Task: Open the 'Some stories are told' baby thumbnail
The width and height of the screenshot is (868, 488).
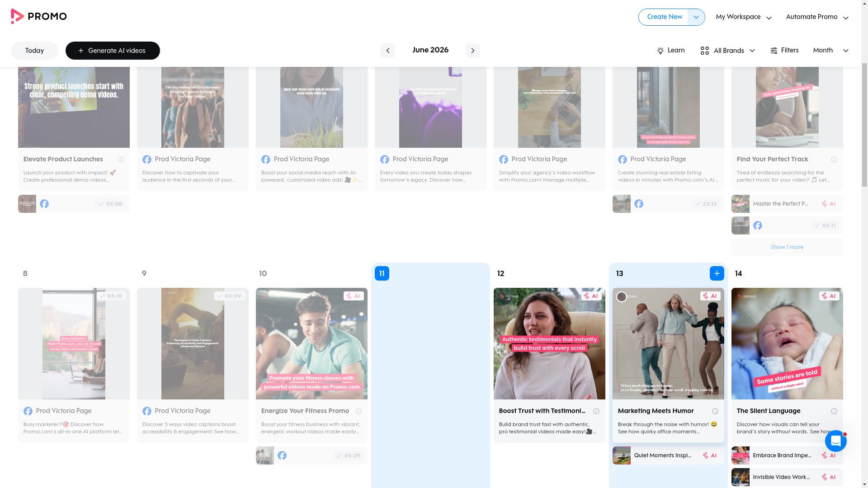Action: pos(787,343)
